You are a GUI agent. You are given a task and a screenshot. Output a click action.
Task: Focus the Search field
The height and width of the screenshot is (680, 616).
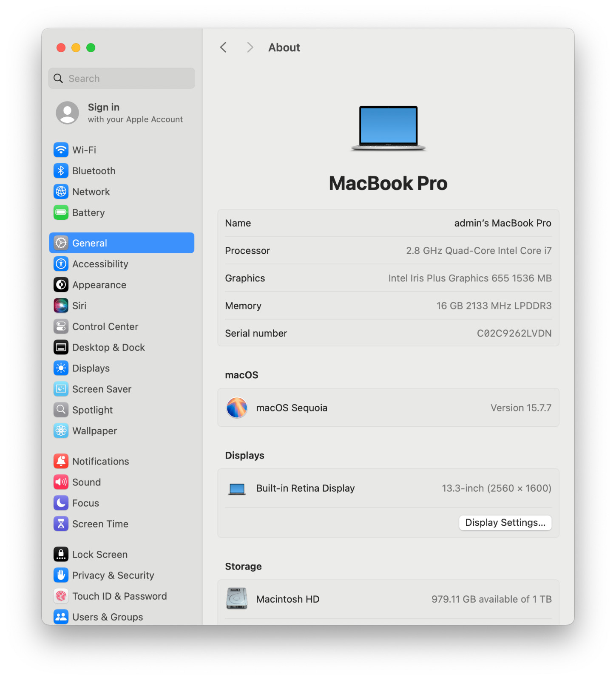(x=122, y=78)
